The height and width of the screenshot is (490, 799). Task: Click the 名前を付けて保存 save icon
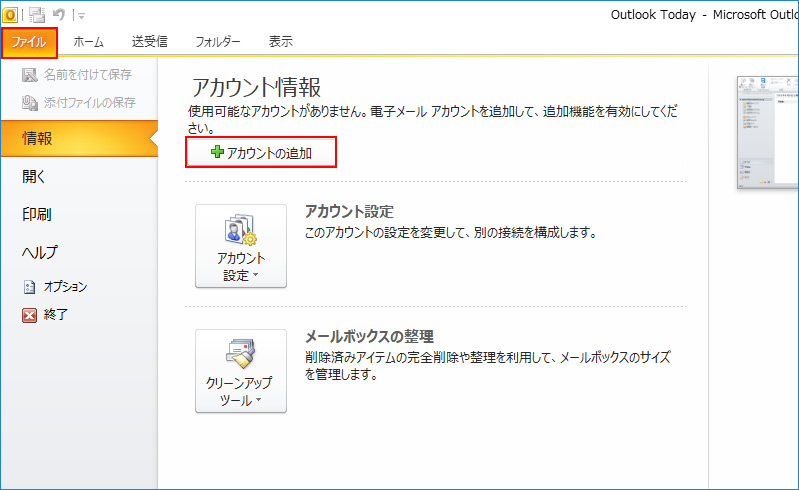click(x=30, y=75)
